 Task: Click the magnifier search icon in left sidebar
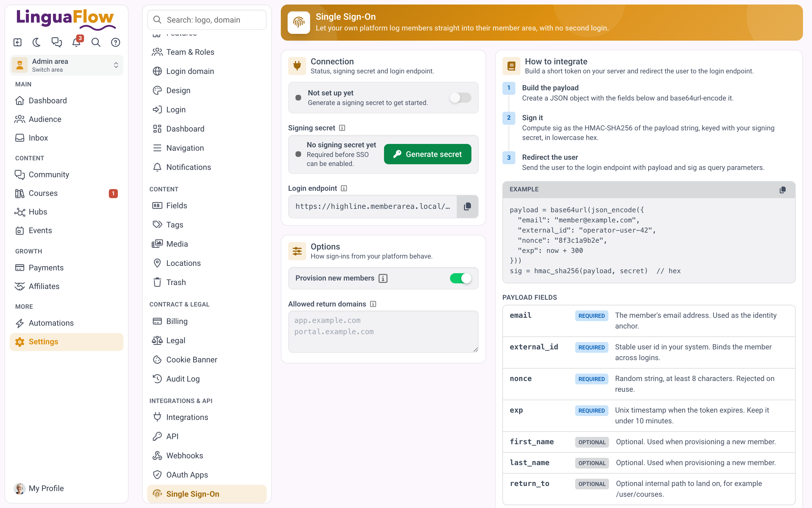(96, 42)
